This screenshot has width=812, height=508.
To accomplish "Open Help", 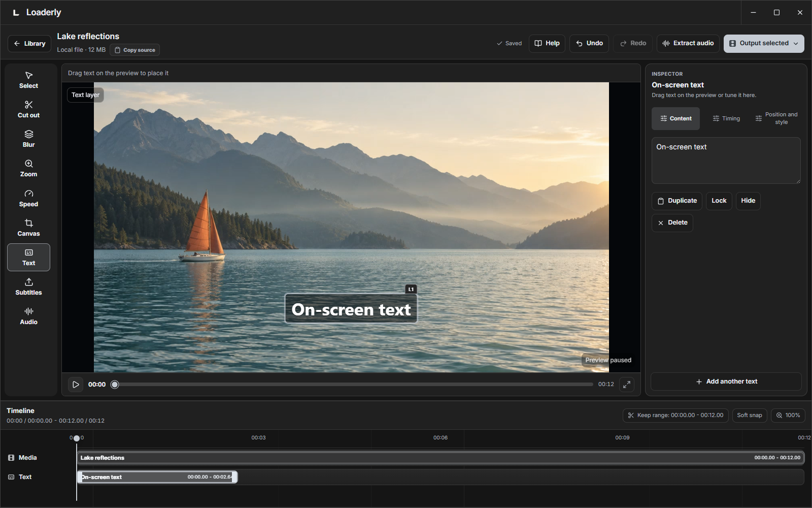I will point(547,44).
